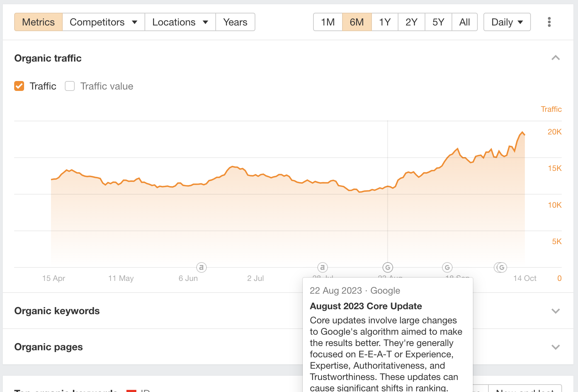Click the Google update marker near 18 Sep
Screen dimensions: 578x392
point(447,267)
